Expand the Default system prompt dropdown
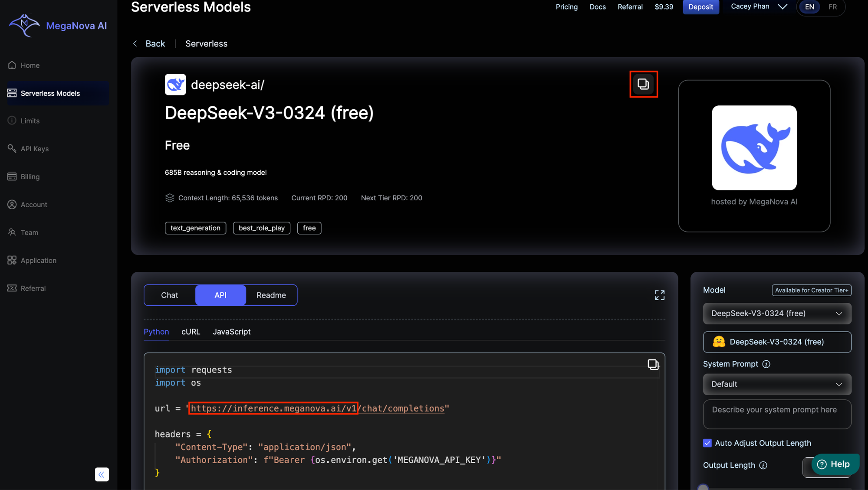This screenshot has height=490, width=868. point(777,385)
